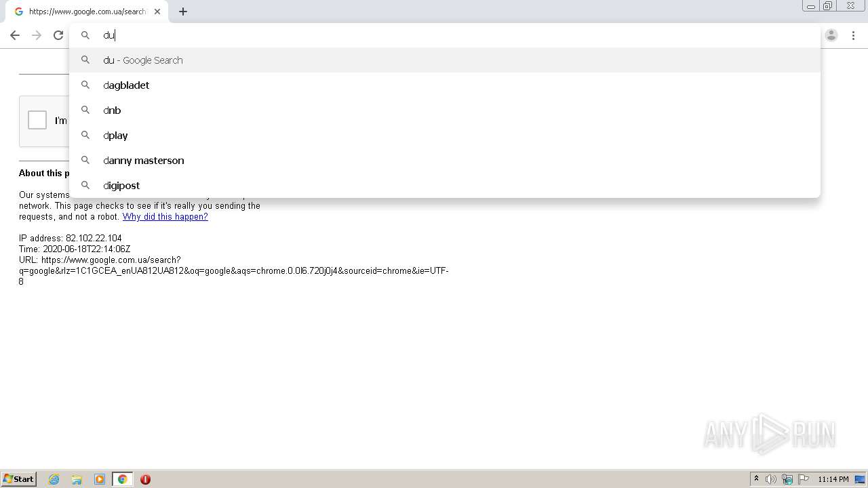The image size is (868, 488).
Task: Select the google.com.ua search tab
Action: [x=86, y=12]
